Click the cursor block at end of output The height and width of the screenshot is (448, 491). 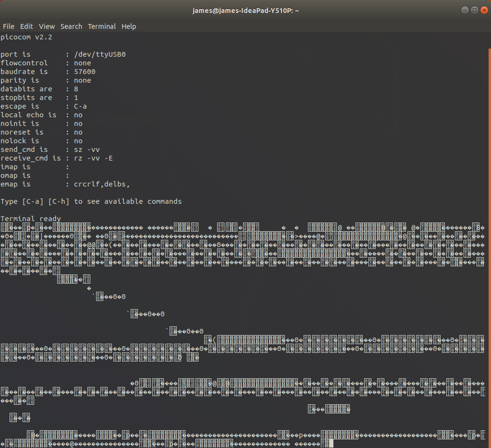[331, 444]
